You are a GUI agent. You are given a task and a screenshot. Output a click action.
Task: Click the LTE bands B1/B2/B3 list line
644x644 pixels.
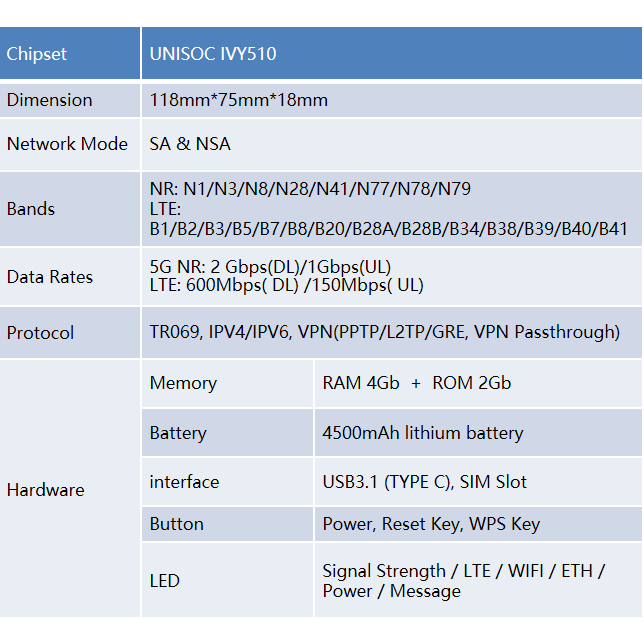388,229
